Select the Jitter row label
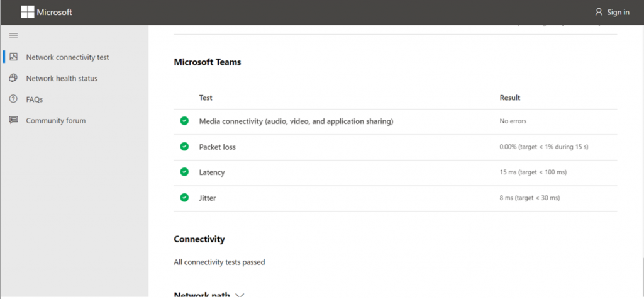 [208, 198]
